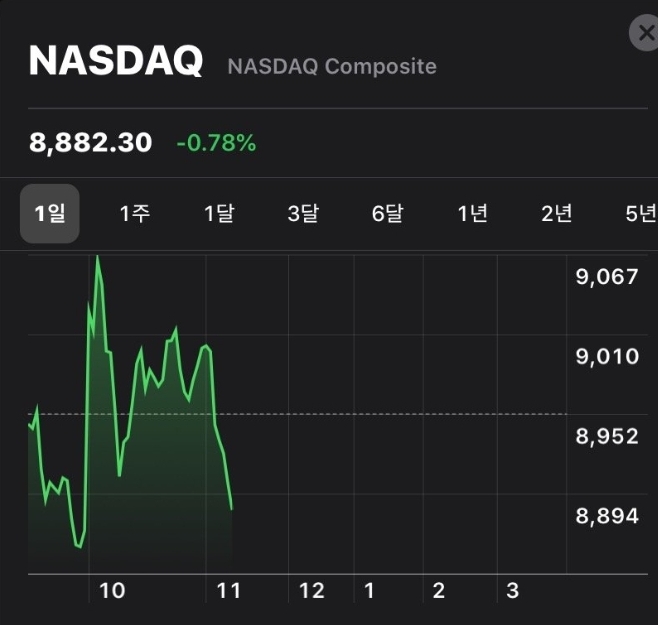Image resolution: width=658 pixels, height=625 pixels.
Task: Click the 8,952 price axis label
Action: point(606,436)
